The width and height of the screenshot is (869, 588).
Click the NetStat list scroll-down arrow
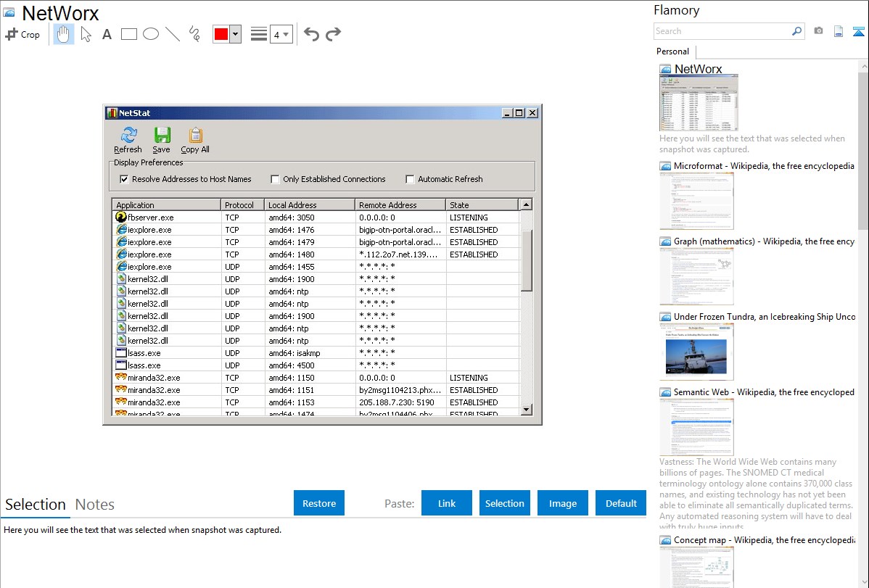[x=527, y=410]
